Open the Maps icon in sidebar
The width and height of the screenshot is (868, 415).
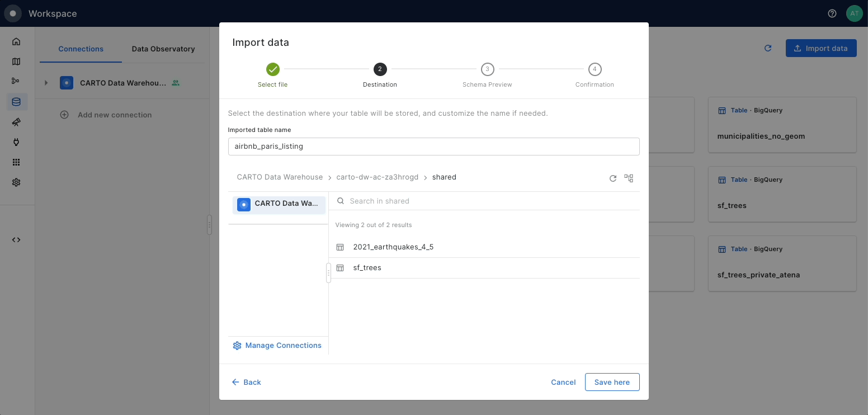pyautogui.click(x=16, y=62)
